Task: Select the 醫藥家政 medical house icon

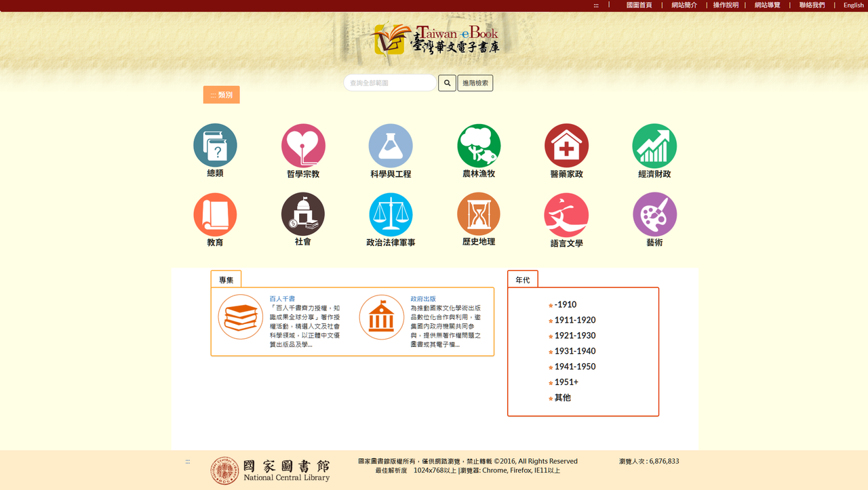Action: 566,145
